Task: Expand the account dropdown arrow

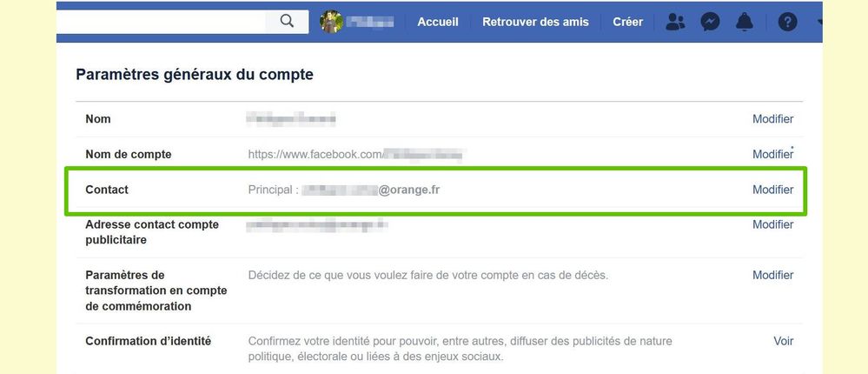Action: (x=819, y=22)
